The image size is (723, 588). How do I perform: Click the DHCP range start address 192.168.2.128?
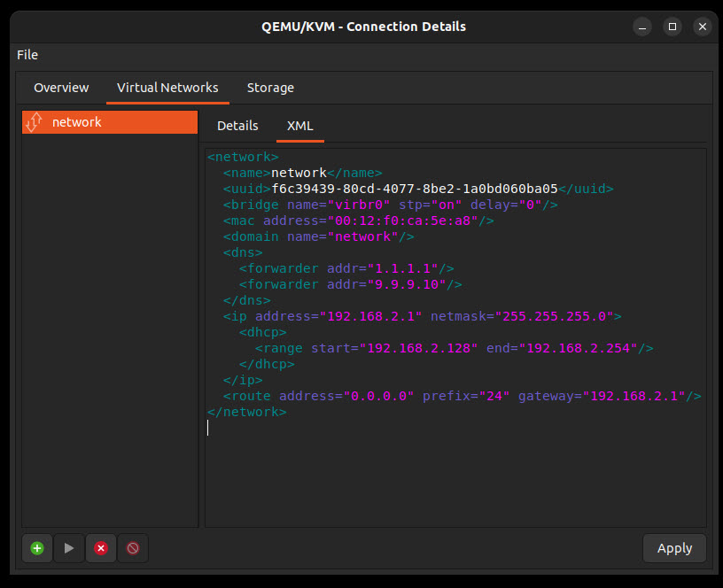pos(418,348)
